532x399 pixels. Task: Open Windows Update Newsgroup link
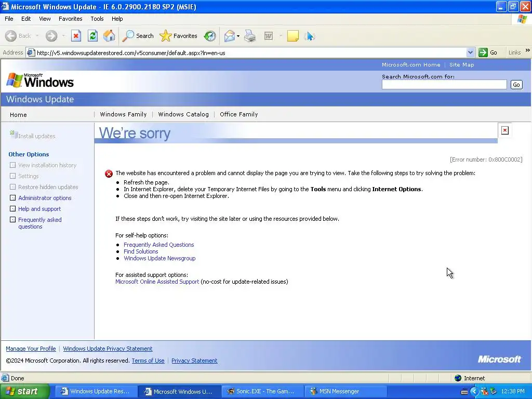(159, 258)
